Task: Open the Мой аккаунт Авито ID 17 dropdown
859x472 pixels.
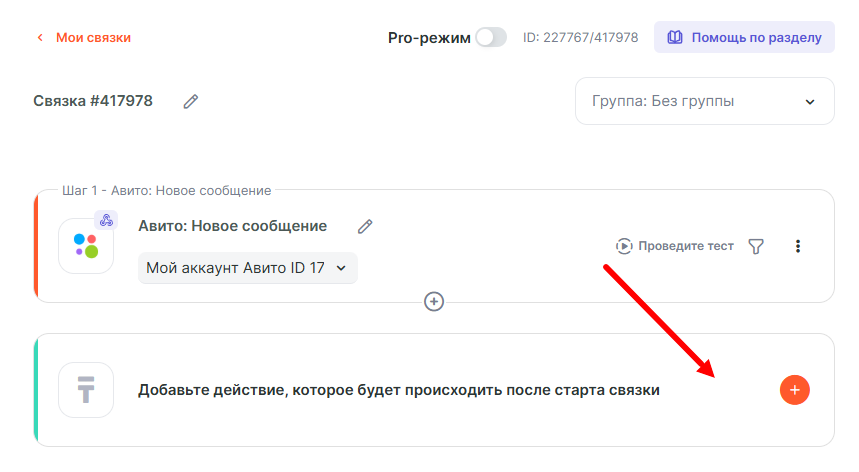Action: coord(247,268)
